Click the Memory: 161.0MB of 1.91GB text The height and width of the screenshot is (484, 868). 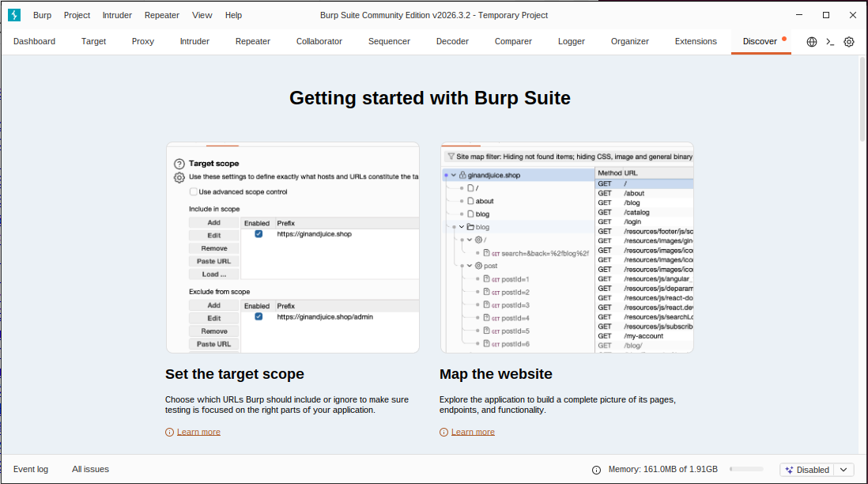[x=662, y=469]
